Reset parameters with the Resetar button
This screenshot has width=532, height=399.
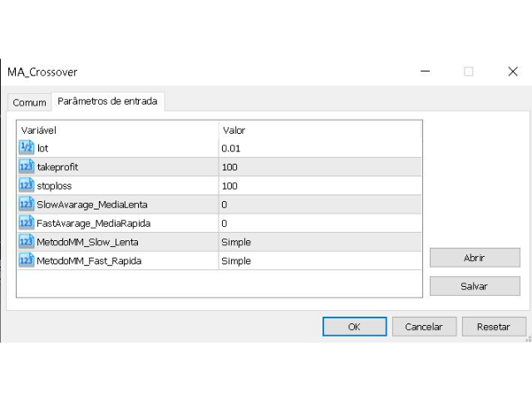494,327
